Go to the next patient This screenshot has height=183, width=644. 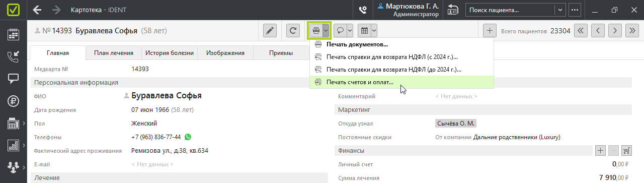coord(615,31)
